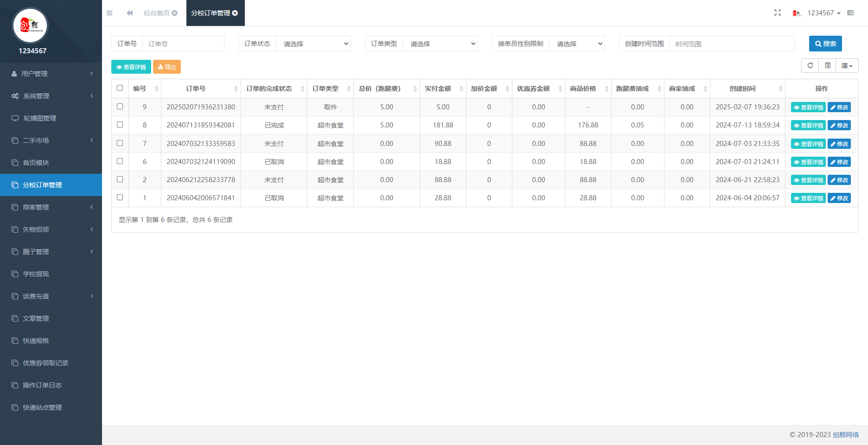Viewport: 868px width, 445px height.
Task: Toggle table card view icon
Action: [828, 66]
